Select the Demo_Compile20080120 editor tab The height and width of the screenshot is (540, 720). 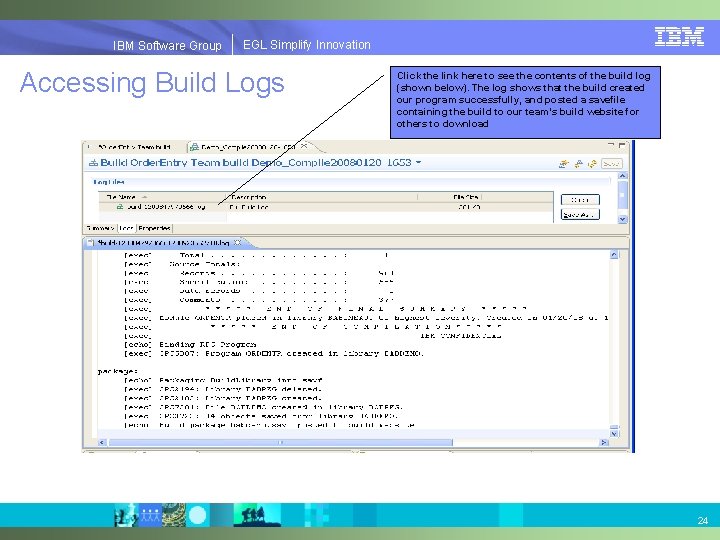[248, 147]
